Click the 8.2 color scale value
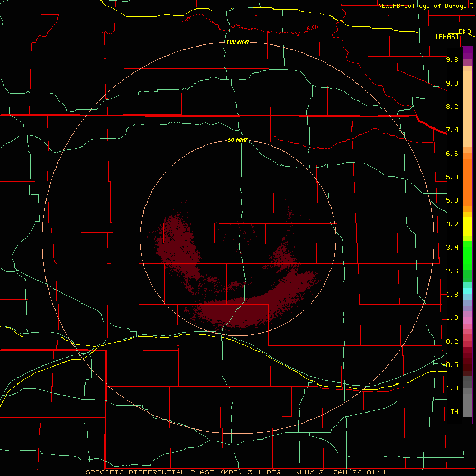Image resolution: width=476 pixels, height=476 pixels. 452,106
